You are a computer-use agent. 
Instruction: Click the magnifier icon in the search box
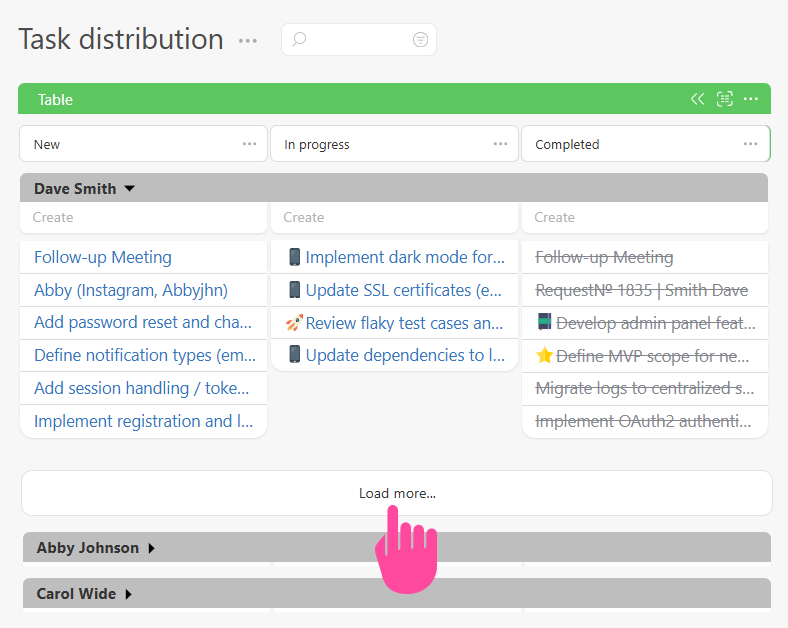coord(299,40)
